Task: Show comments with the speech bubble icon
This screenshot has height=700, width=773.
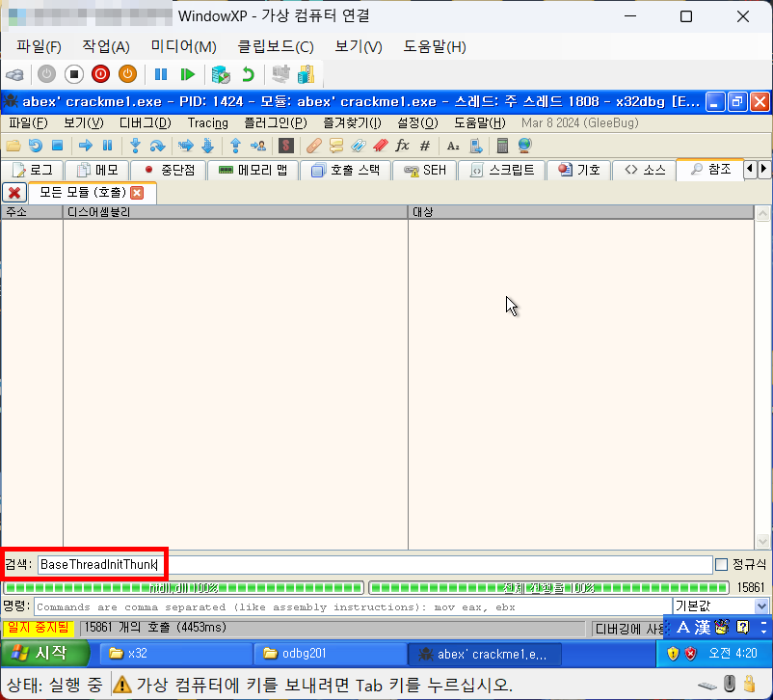Action: [x=336, y=146]
